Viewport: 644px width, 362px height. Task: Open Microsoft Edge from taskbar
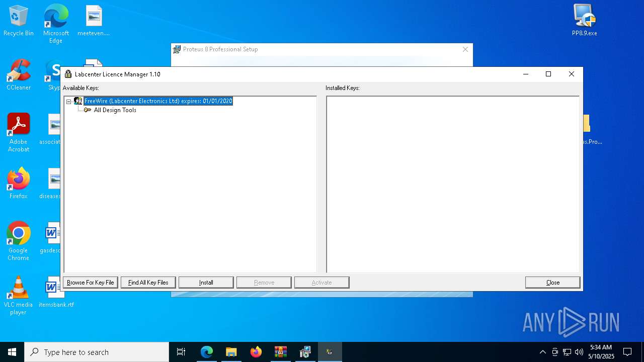207,352
